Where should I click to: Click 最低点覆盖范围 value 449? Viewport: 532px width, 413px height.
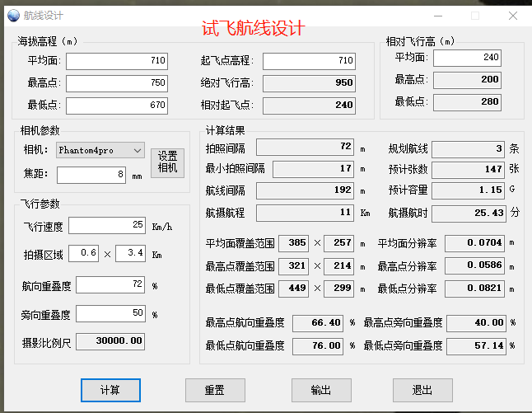[x=294, y=289]
